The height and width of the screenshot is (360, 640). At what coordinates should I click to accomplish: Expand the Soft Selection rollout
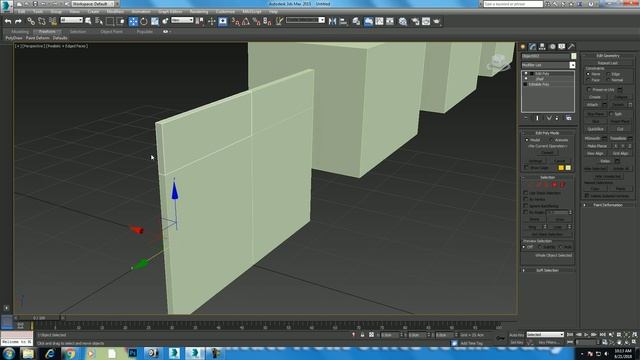(548, 270)
